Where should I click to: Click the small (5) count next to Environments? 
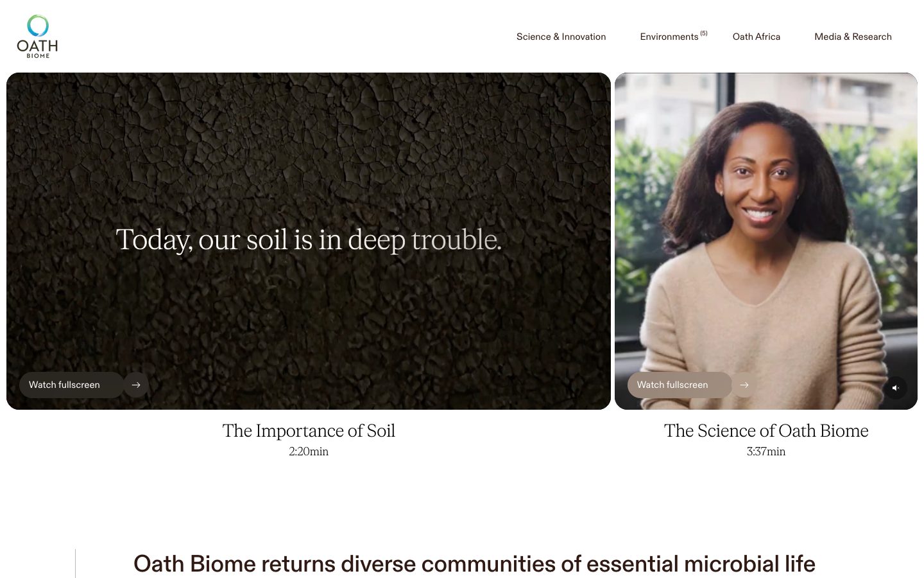pyautogui.click(x=704, y=33)
